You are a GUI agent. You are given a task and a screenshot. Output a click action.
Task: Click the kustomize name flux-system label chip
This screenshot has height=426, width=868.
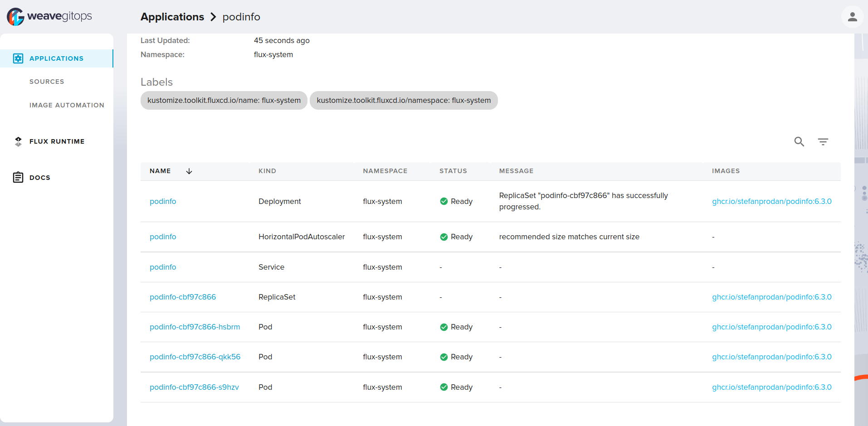pos(224,100)
